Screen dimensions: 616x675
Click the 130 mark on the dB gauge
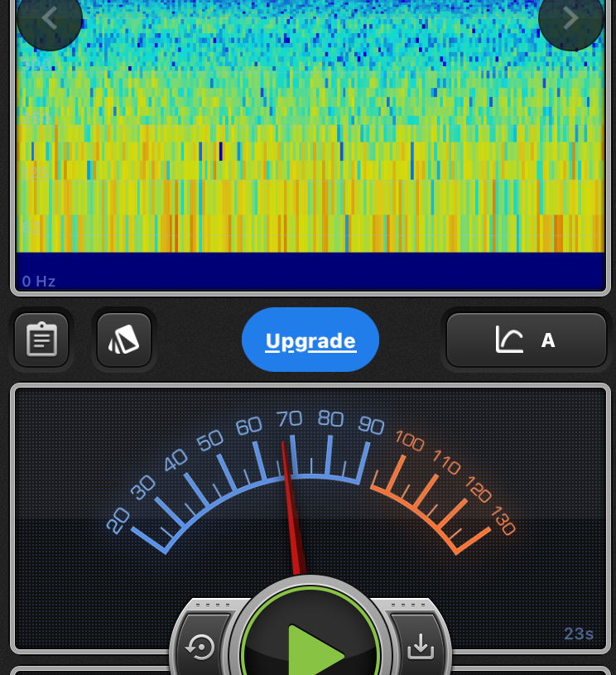(x=503, y=522)
